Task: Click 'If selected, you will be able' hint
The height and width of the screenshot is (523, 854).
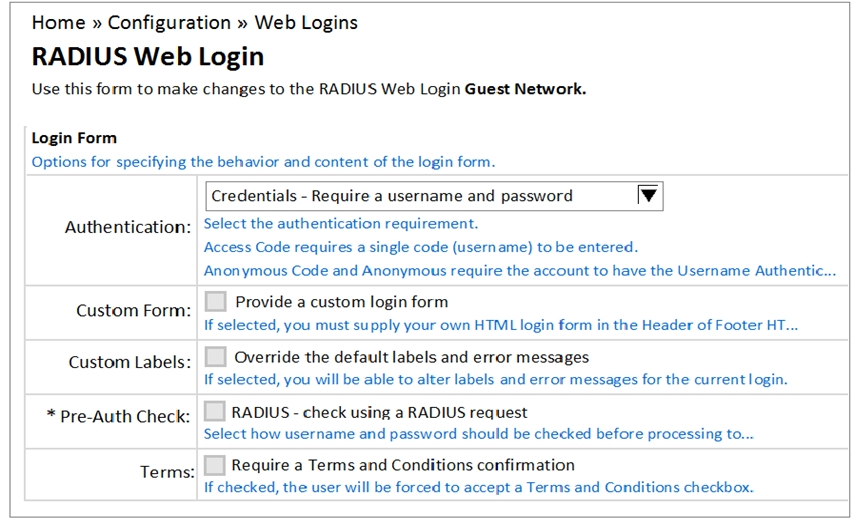Action: 496,379
